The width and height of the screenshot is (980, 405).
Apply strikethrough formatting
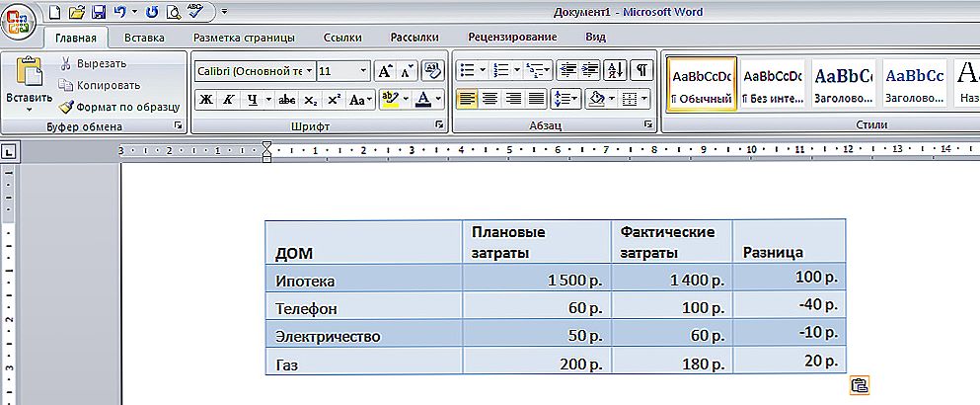click(x=287, y=99)
